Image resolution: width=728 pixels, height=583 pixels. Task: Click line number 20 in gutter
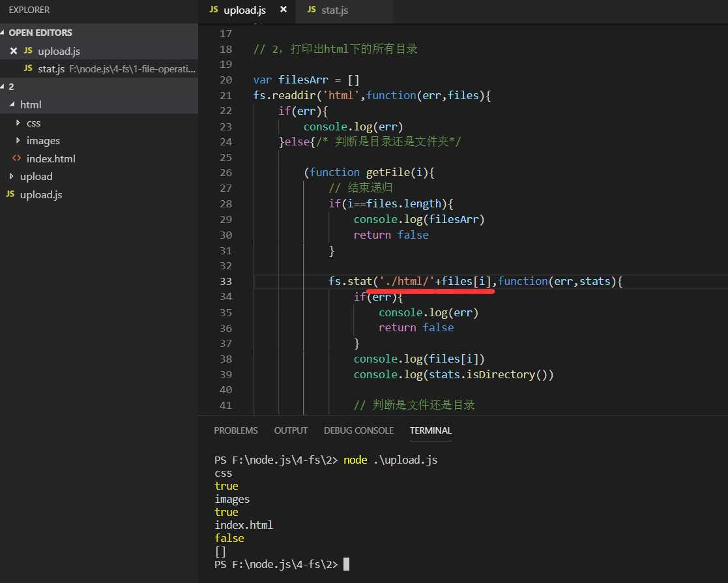226,80
